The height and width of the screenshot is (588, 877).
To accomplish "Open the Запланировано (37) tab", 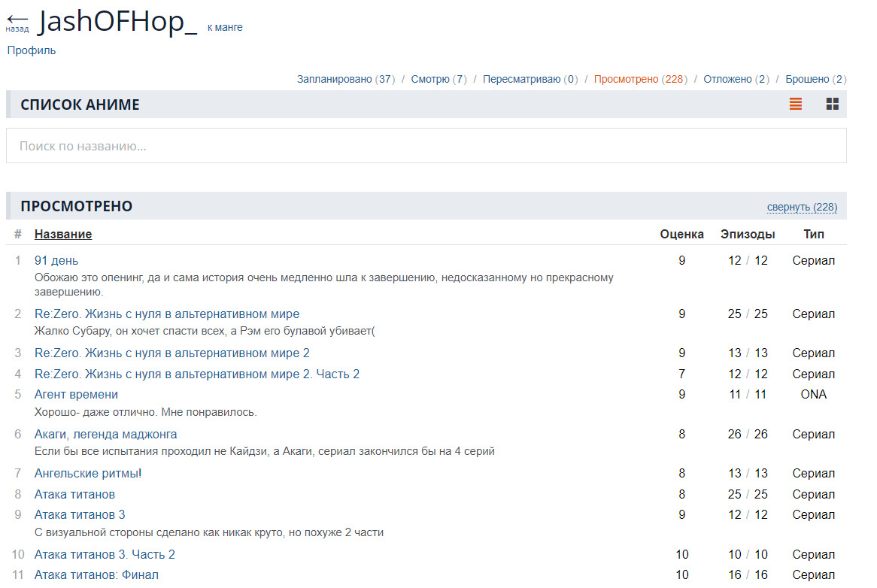I will click(x=345, y=79).
